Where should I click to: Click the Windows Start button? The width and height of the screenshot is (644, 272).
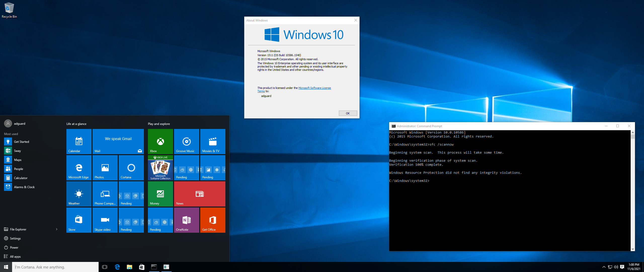pos(6,267)
